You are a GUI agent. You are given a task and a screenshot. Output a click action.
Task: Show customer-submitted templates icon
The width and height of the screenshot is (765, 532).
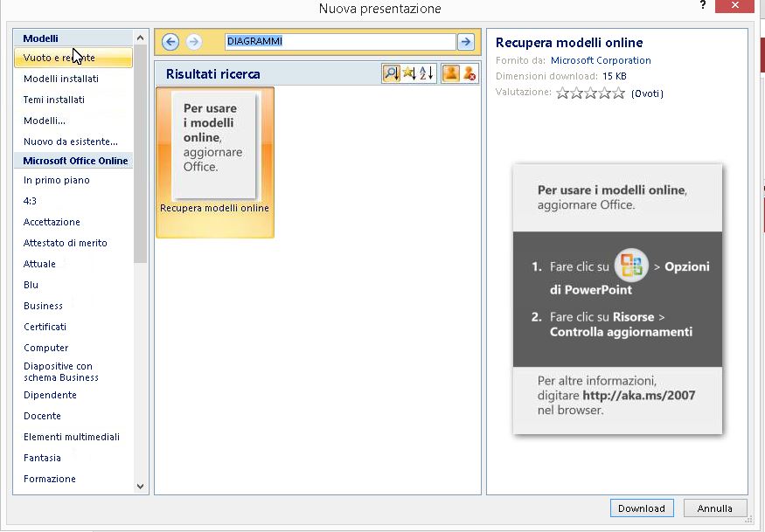(x=451, y=73)
